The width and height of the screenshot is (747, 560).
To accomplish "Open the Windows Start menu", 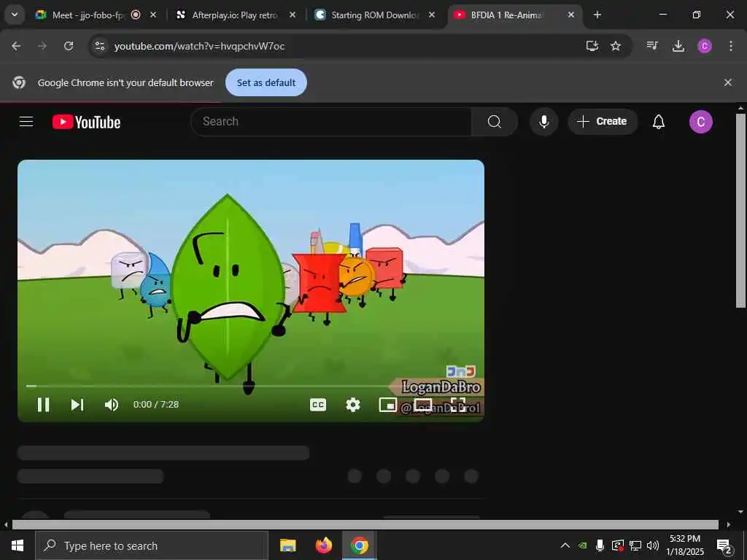I will (18, 545).
